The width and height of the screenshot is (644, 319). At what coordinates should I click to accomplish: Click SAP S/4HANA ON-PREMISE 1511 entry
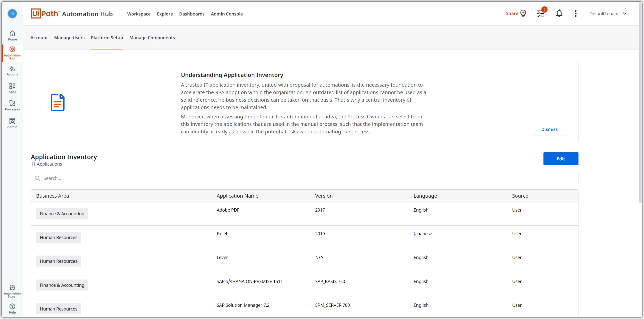(x=249, y=282)
